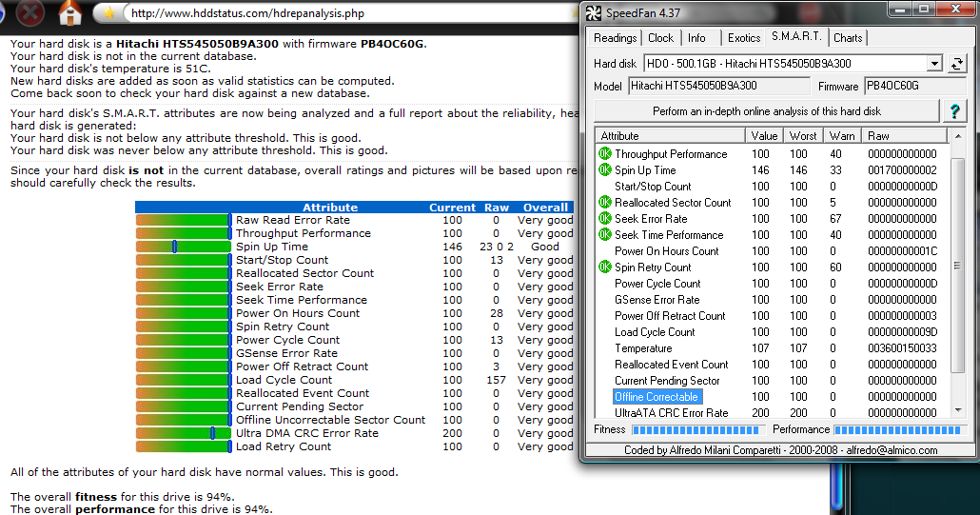Select the Power Cycle Count row in SpeedFan
Screen dimensions: 980x515
pos(774,284)
